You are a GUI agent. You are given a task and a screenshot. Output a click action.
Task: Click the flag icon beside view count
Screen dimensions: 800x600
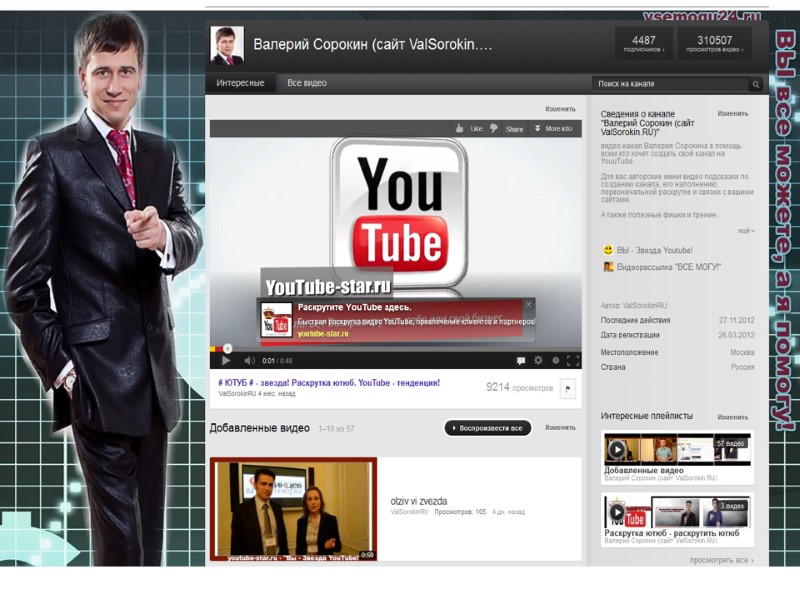click(567, 389)
